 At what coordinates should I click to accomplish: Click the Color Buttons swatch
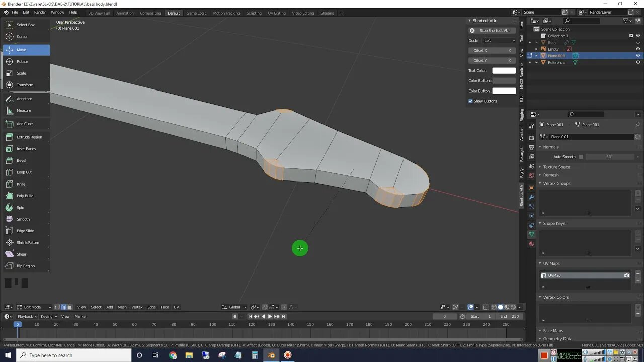pos(504,81)
